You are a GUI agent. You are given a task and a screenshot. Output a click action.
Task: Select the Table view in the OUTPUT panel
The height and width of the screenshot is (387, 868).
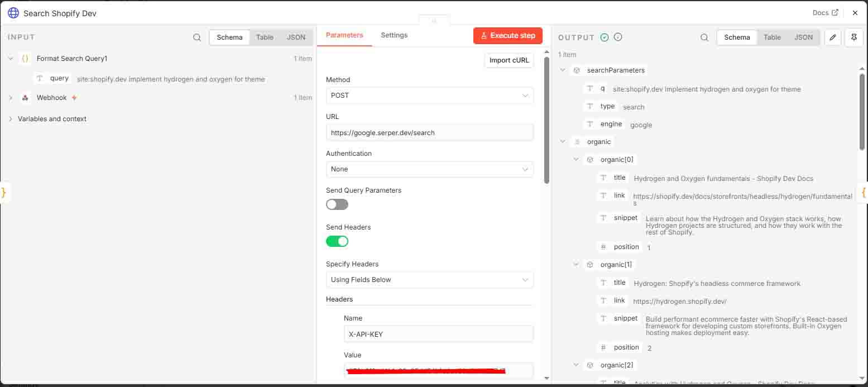pos(772,37)
